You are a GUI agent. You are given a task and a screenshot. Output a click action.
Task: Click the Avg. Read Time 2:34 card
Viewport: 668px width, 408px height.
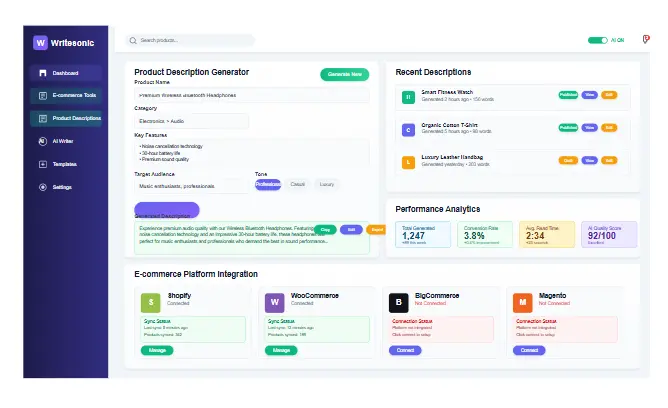pos(547,235)
